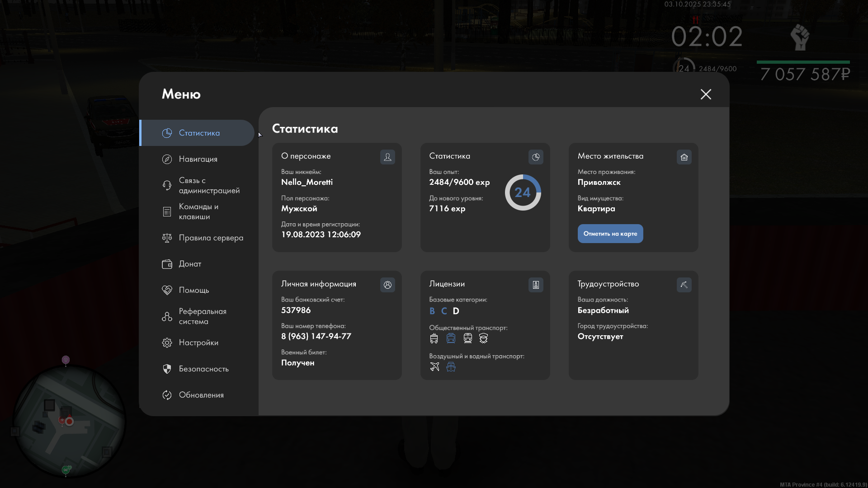The height and width of the screenshot is (488, 868).
Task: Click the pie chart icon in Статистика card
Action: (536, 157)
